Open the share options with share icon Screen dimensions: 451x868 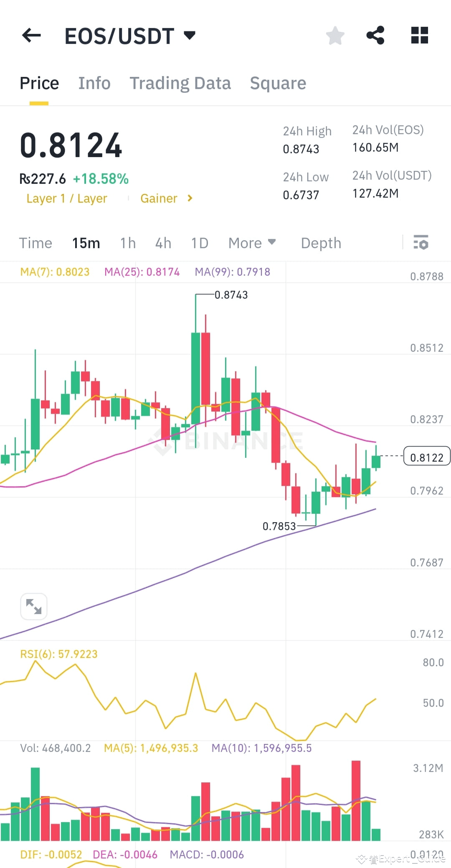[375, 36]
